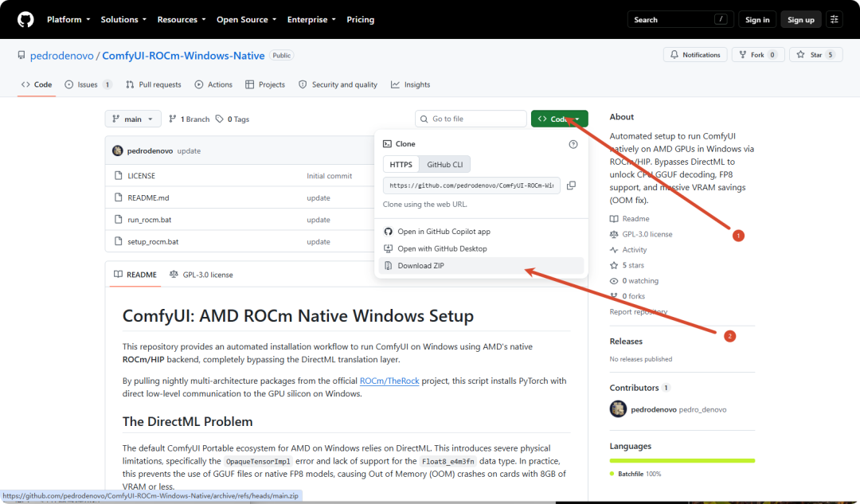Select the HTTPS clone tab
Image resolution: width=860 pixels, height=504 pixels.
[401, 165]
